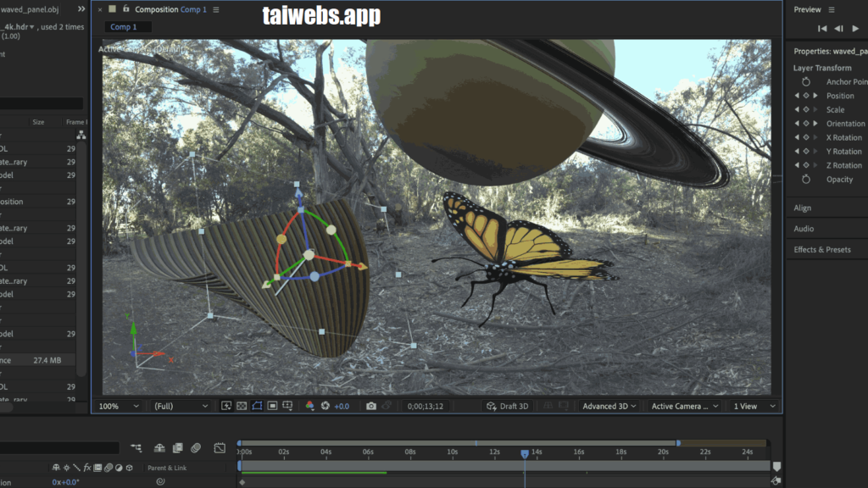Click the Opacity property label
The image size is (868, 488).
pos(839,180)
